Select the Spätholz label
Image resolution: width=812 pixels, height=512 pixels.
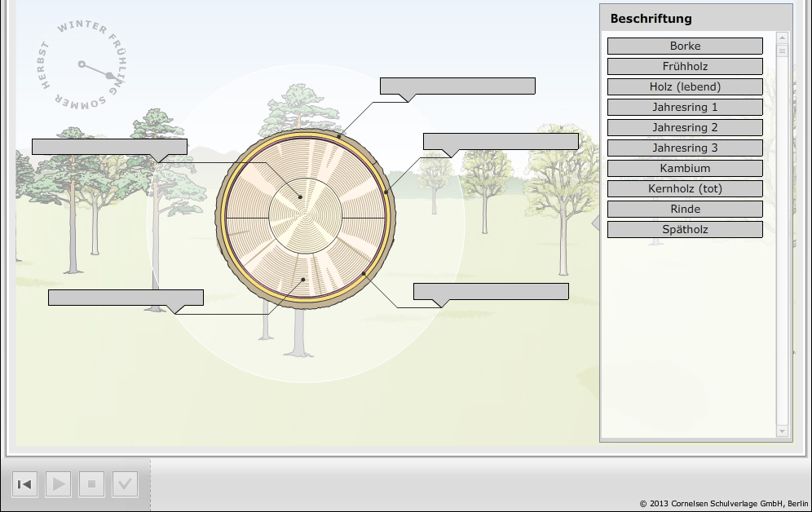pyautogui.click(x=685, y=230)
